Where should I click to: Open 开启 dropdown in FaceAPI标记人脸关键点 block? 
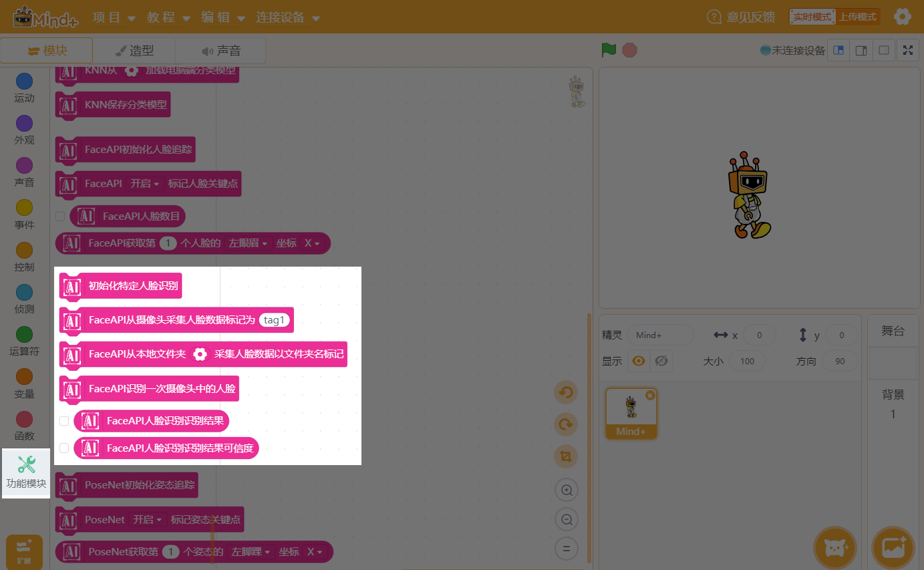(145, 184)
